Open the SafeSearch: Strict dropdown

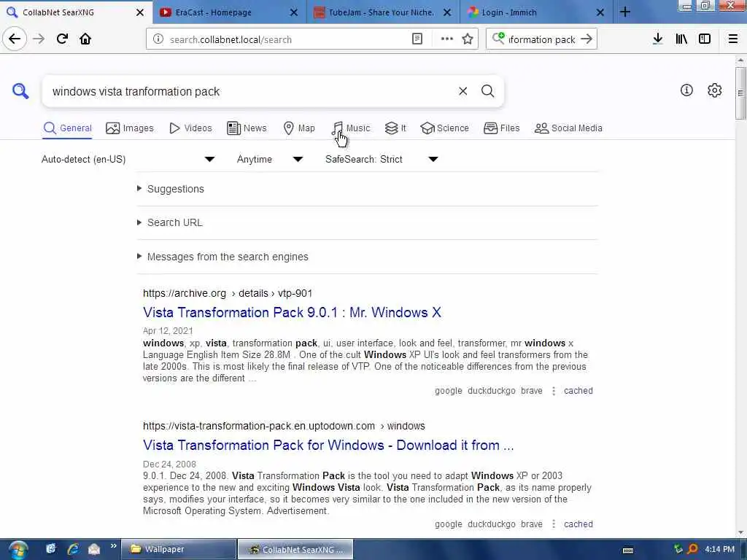point(382,159)
